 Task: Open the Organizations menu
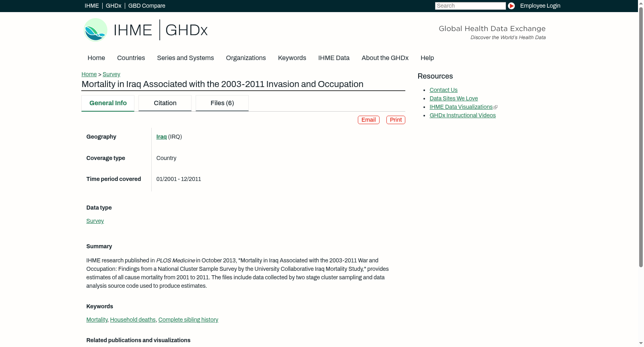[246, 58]
